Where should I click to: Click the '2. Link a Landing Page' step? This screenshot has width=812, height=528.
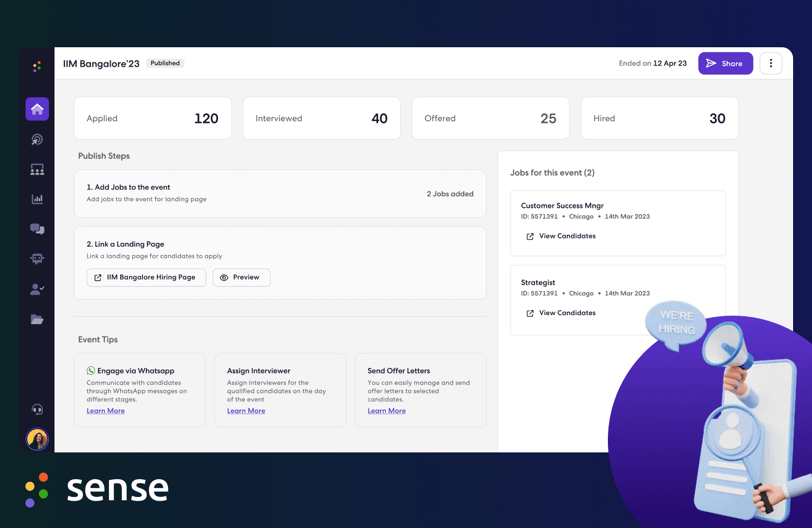tap(280, 263)
